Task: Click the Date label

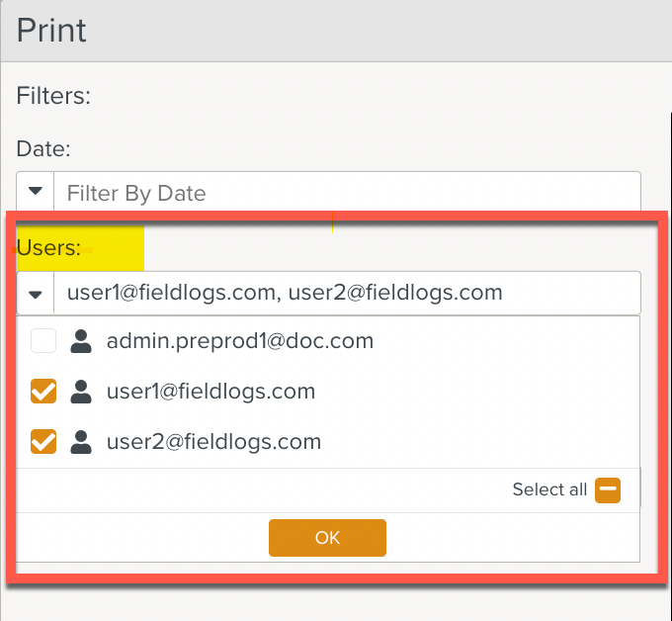Action: click(43, 148)
